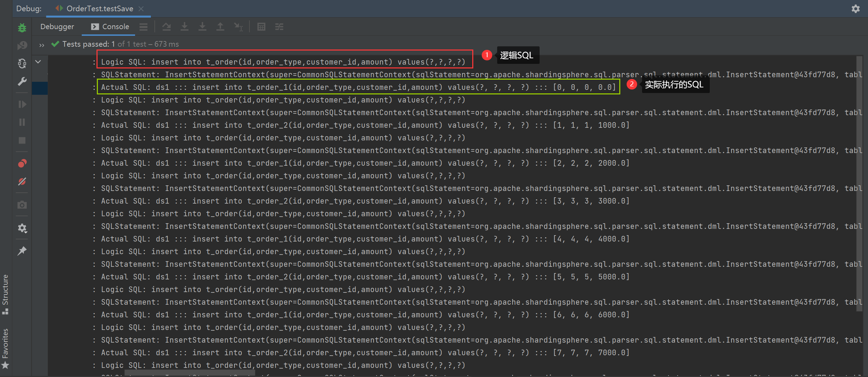
Task: Switch to the Console tab
Action: coord(109,27)
